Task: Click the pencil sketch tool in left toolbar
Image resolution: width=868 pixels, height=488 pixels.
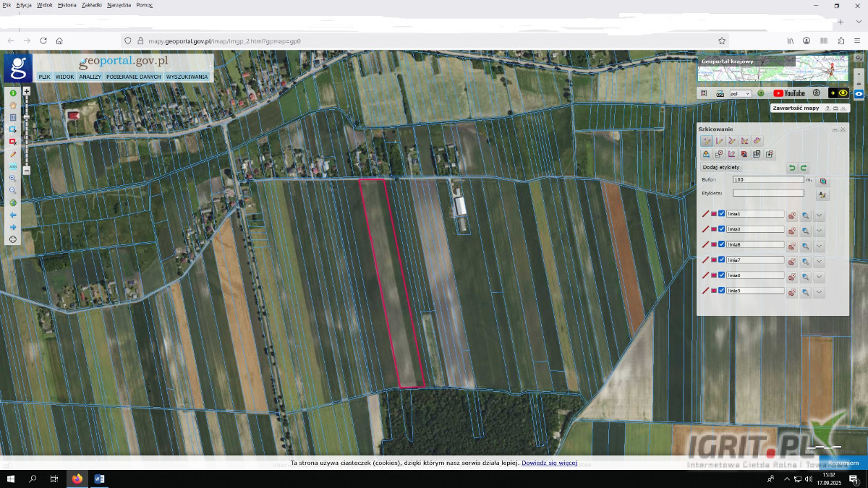Action: pos(13,154)
